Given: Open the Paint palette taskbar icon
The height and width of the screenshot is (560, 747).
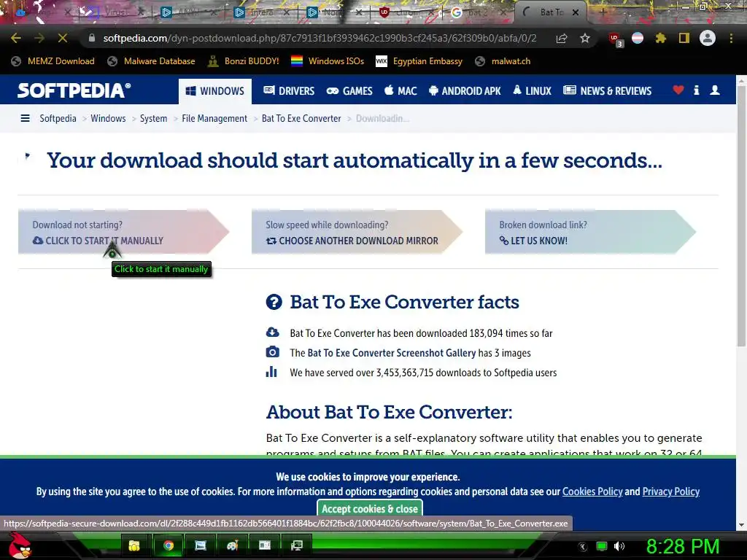Looking at the screenshot, I should [233, 545].
